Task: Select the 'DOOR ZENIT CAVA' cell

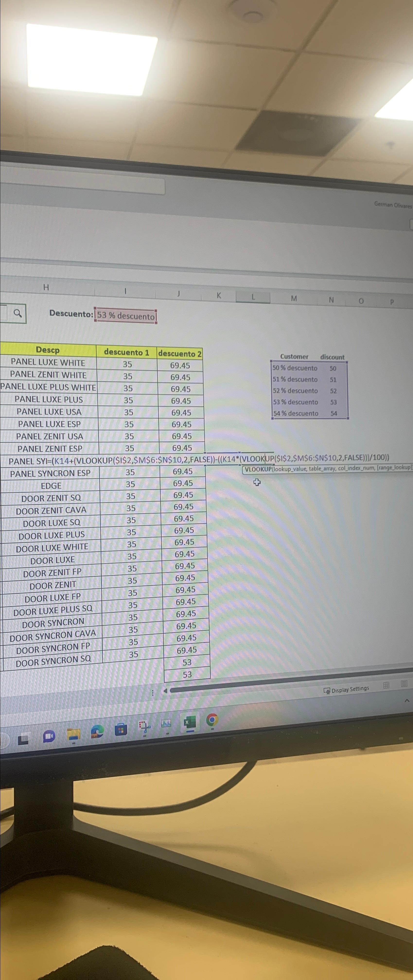Action: tap(51, 511)
